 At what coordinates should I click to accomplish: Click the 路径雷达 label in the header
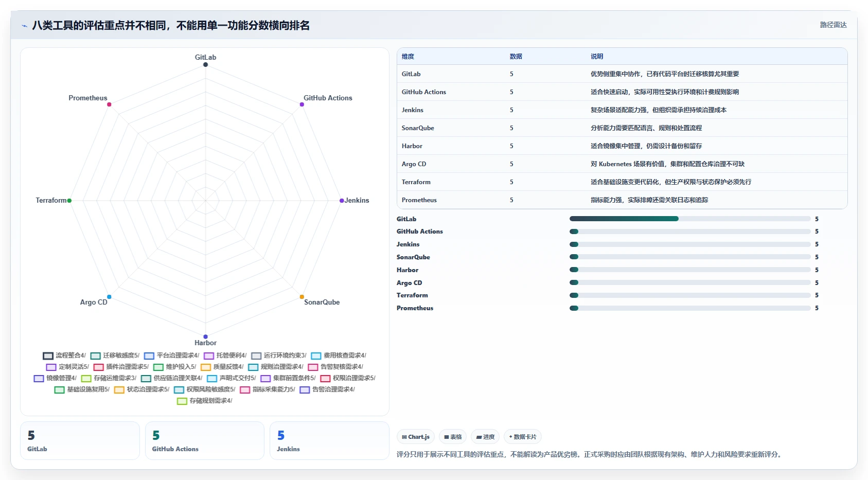[x=833, y=25]
